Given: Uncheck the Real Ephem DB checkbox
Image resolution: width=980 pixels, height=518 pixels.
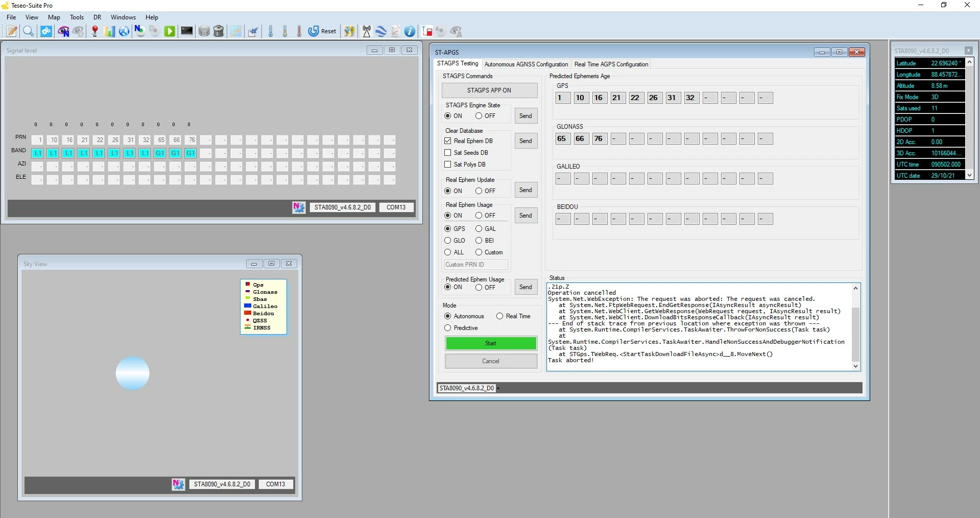Looking at the screenshot, I should tap(448, 141).
